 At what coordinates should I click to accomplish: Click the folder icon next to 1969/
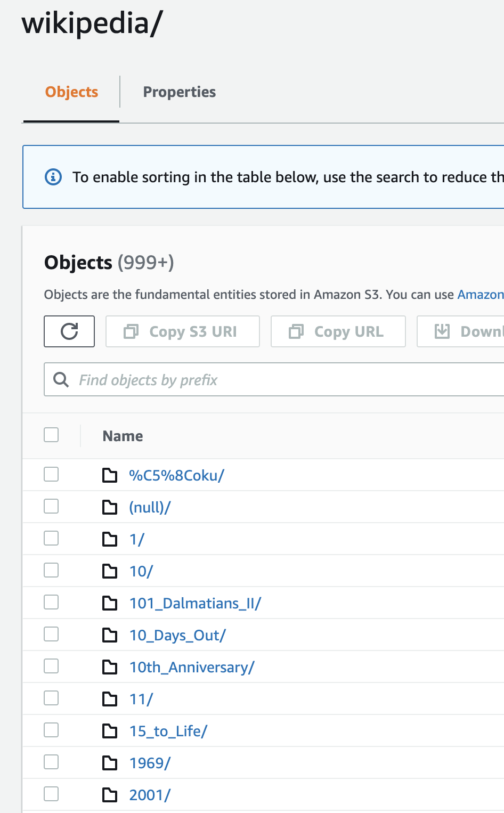[x=110, y=763]
